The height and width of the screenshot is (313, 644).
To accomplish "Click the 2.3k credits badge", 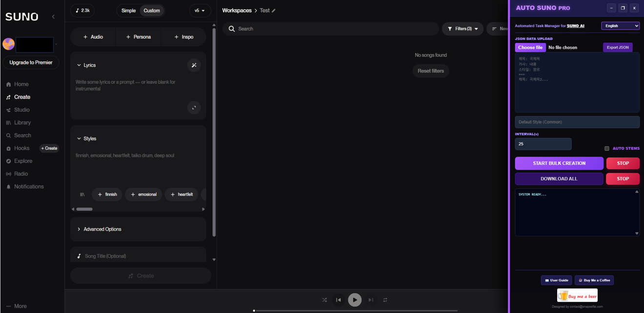I will 82,10.
